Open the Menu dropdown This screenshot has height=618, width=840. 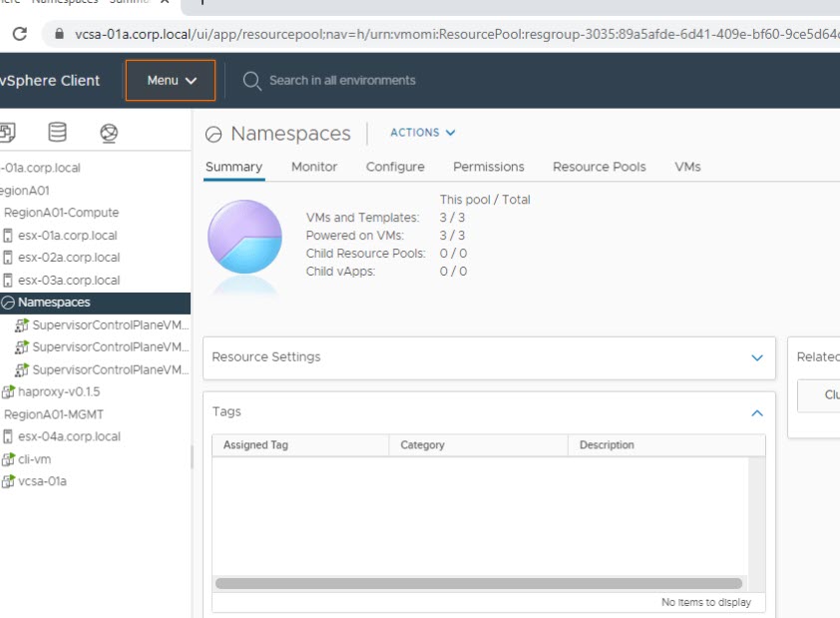[x=171, y=80]
